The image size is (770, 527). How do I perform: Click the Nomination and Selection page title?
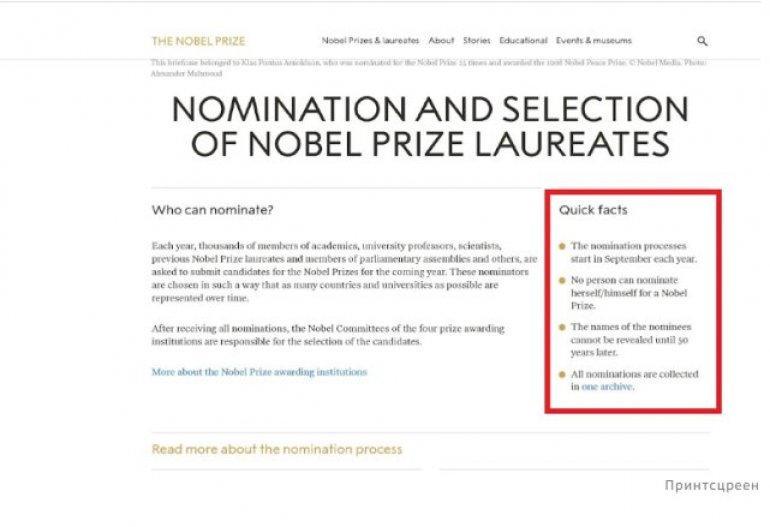[x=430, y=126]
